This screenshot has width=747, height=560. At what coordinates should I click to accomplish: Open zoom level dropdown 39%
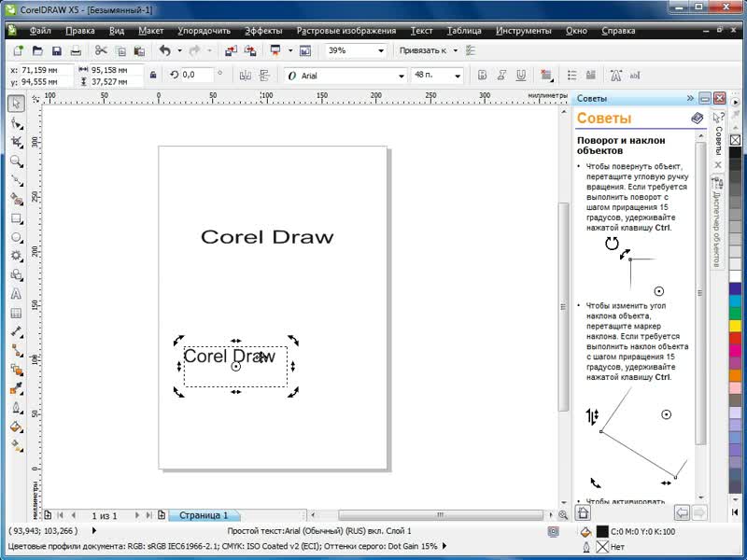(381, 50)
